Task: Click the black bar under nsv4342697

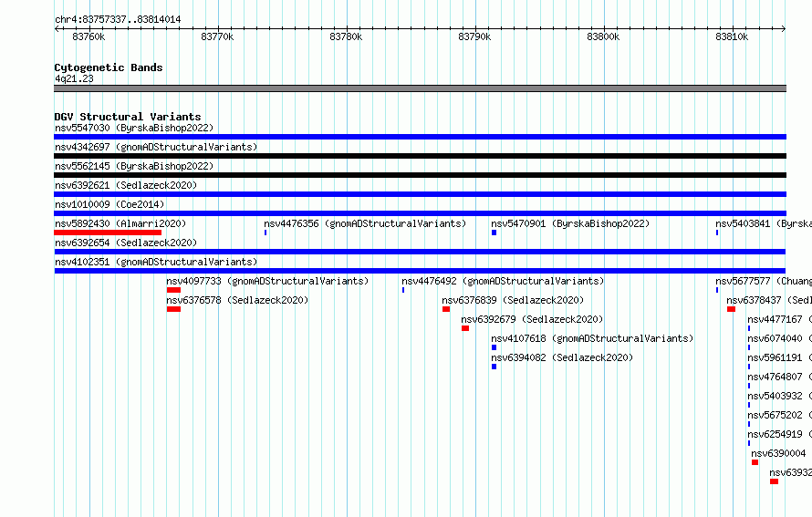Action: [x=420, y=156]
